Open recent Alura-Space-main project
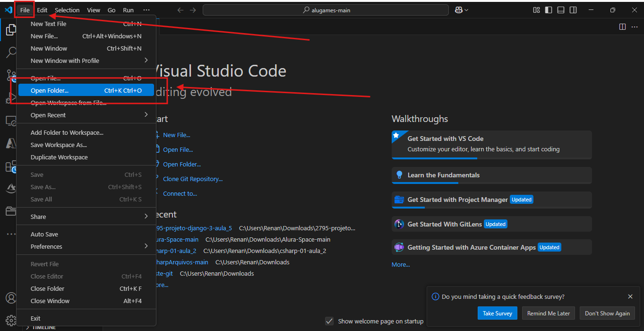 (177, 240)
